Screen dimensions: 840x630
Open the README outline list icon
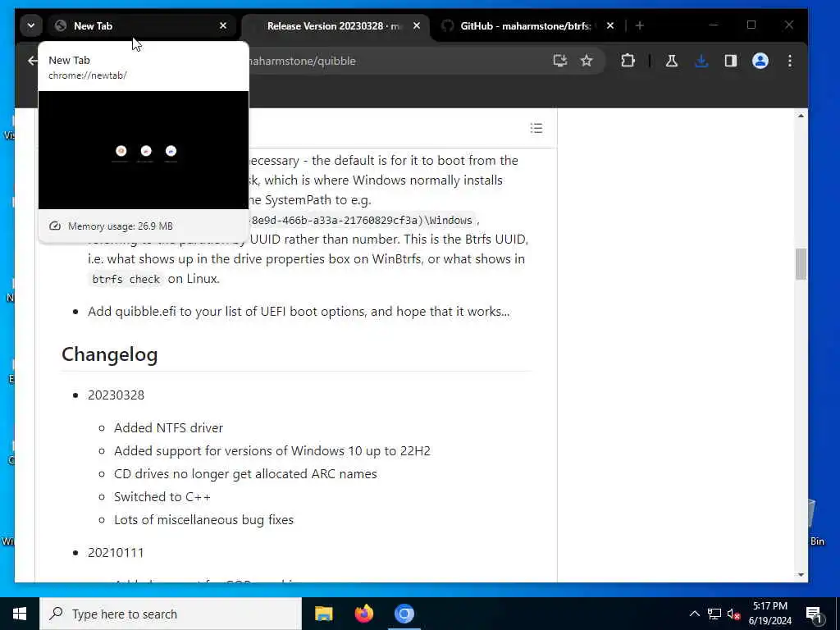coord(536,127)
